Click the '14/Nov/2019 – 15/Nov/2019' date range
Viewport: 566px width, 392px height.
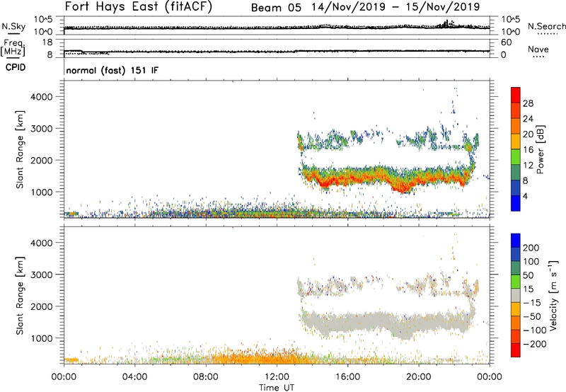[395, 7]
